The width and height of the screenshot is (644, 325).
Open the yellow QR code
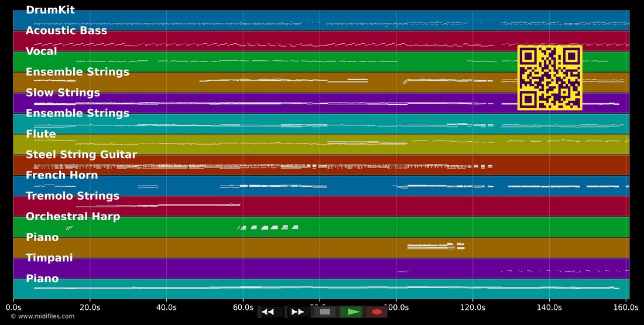coord(550,78)
